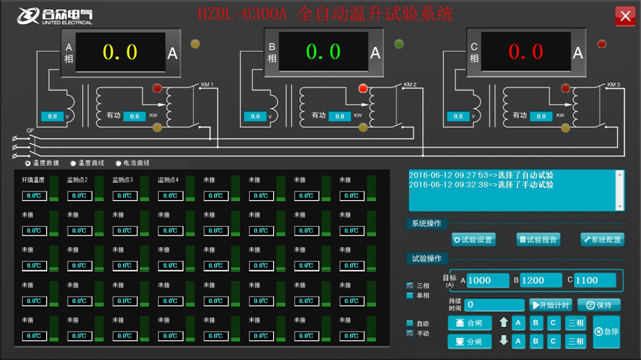
Task: Click the phase B target current field
Action: click(x=541, y=280)
